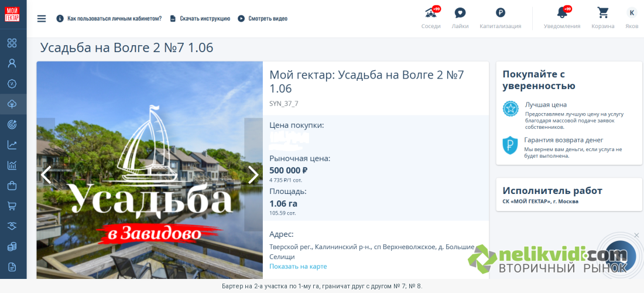This screenshot has width=644, height=293.
Task: Open the Яков user profile avatar
Action: 632,13
